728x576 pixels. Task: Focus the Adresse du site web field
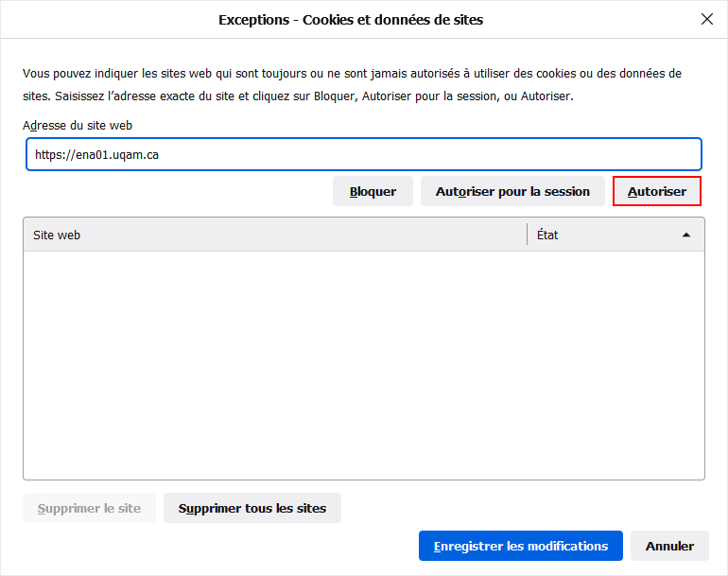(x=363, y=154)
